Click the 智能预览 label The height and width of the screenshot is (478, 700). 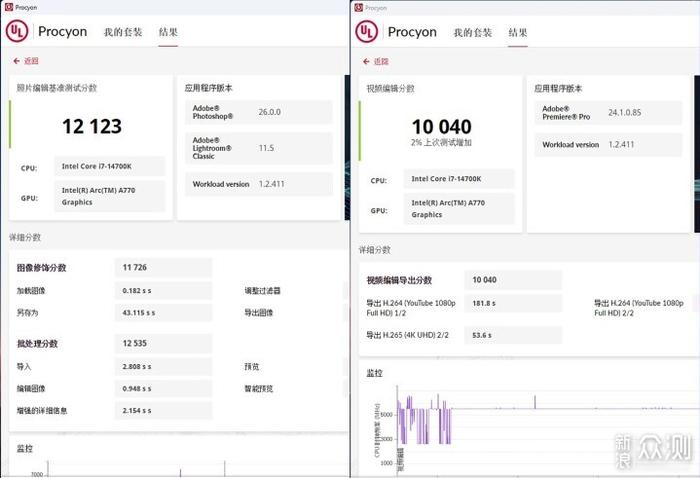(258, 388)
